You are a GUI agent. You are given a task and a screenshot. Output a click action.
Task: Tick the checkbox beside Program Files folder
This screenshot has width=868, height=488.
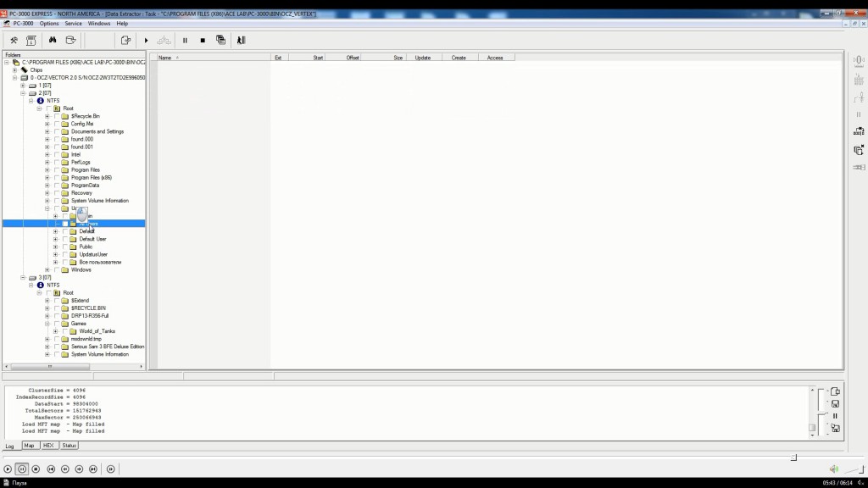pos(57,170)
